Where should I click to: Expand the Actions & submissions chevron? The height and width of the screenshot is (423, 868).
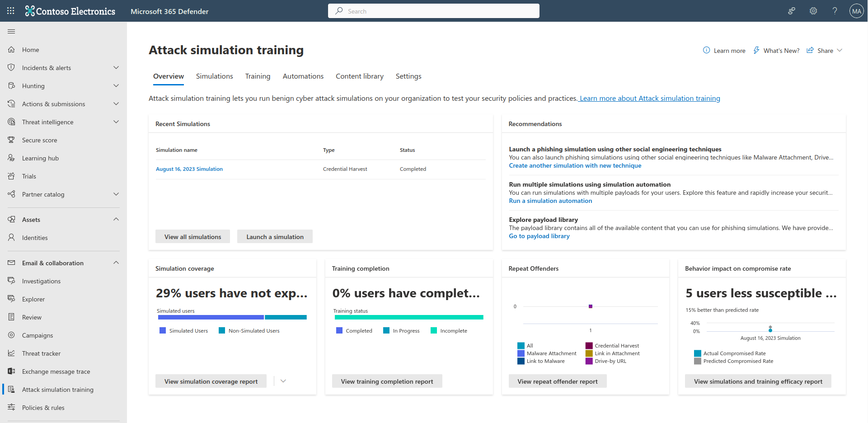coord(116,104)
